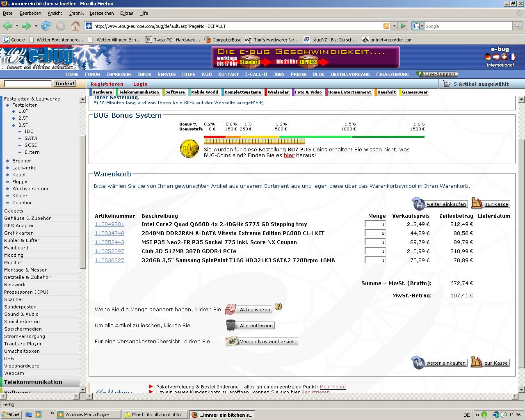Viewport: 525px width, 420px height.
Task: Click the trash can icon beside Alle entfernen
Action: (x=231, y=325)
